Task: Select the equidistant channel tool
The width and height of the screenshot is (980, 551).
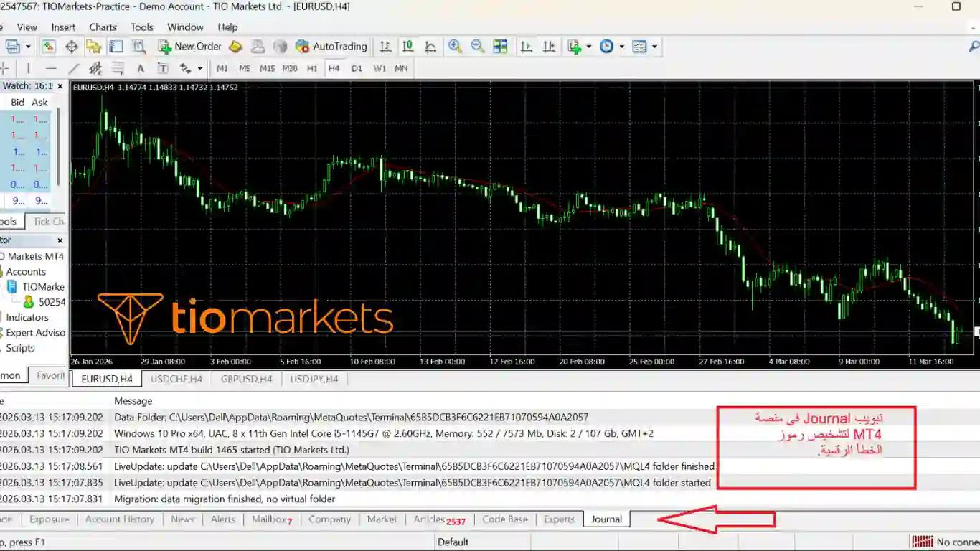Action: pos(95,69)
